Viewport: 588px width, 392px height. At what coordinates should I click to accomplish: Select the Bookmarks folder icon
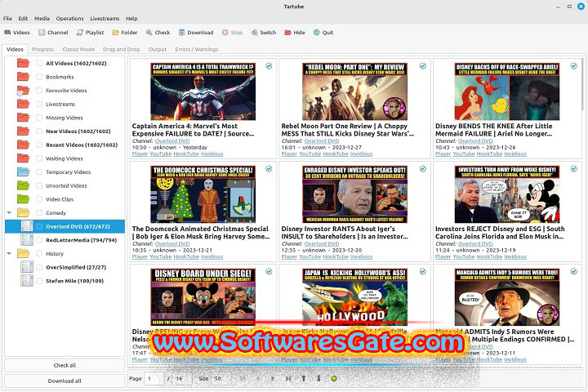(23, 77)
